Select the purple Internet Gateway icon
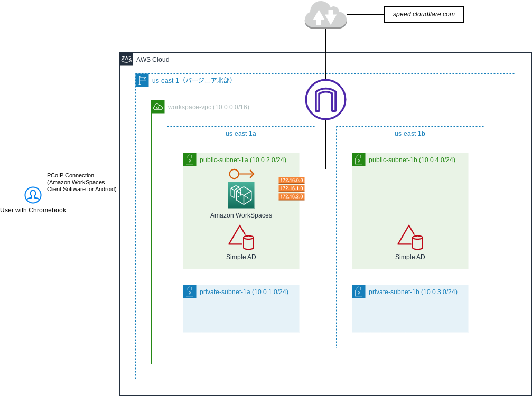This screenshot has width=532, height=396. click(x=326, y=100)
